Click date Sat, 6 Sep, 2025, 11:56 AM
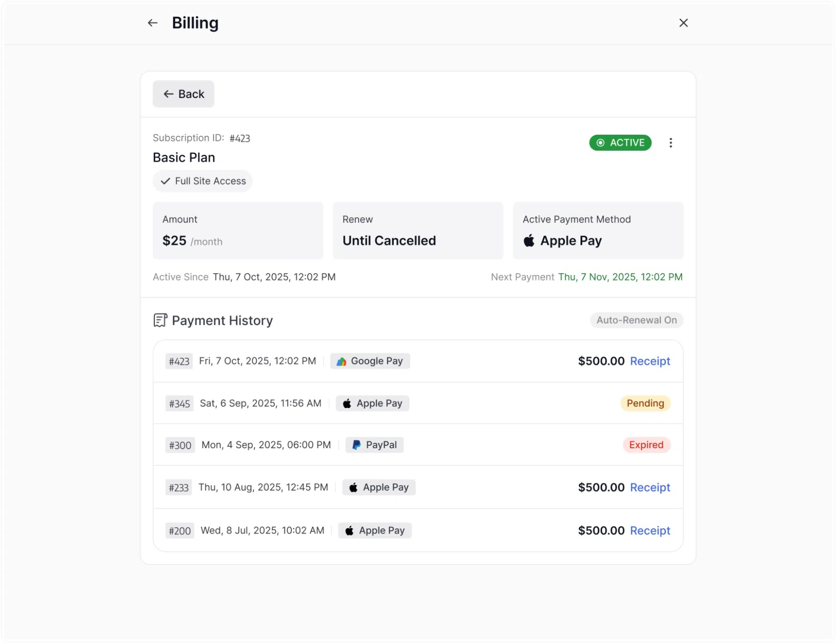The height and width of the screenshot is (644, 836). tap(261, 404)
